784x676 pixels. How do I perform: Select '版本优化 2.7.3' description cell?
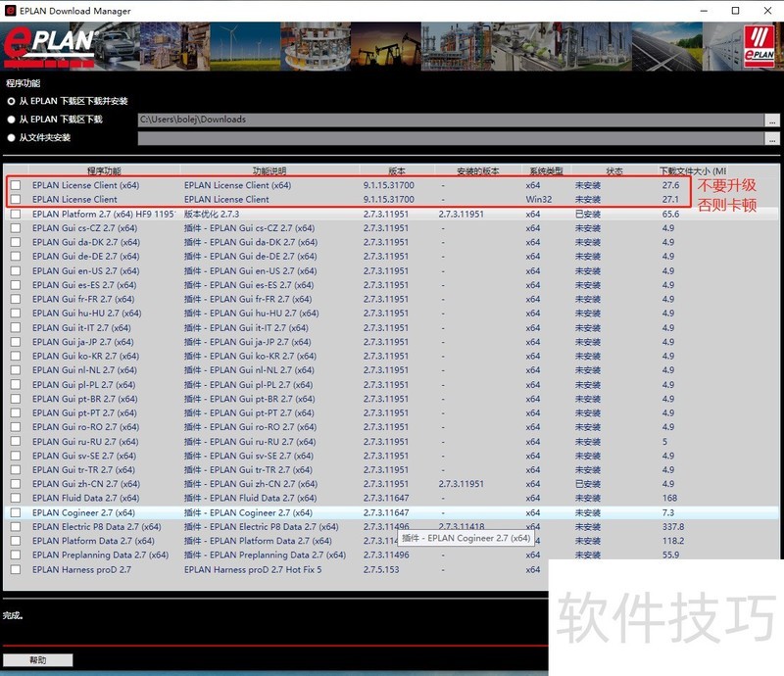(x=212, y=214)
